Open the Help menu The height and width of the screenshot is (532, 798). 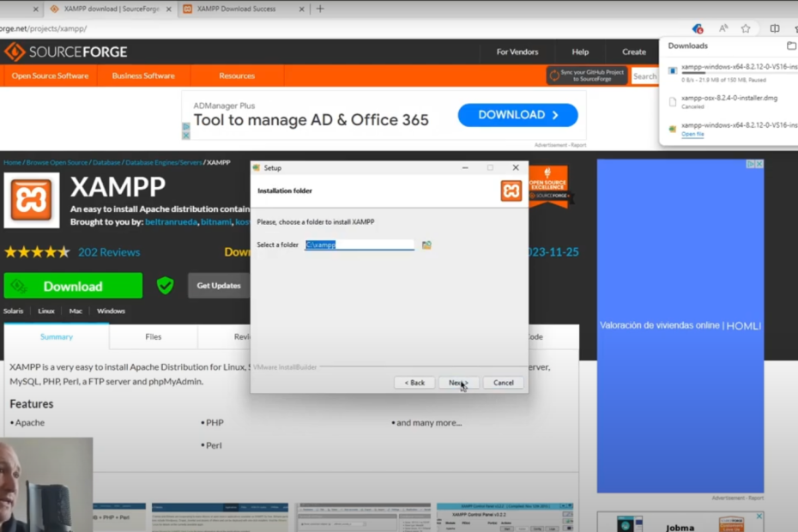pos(580,52)
